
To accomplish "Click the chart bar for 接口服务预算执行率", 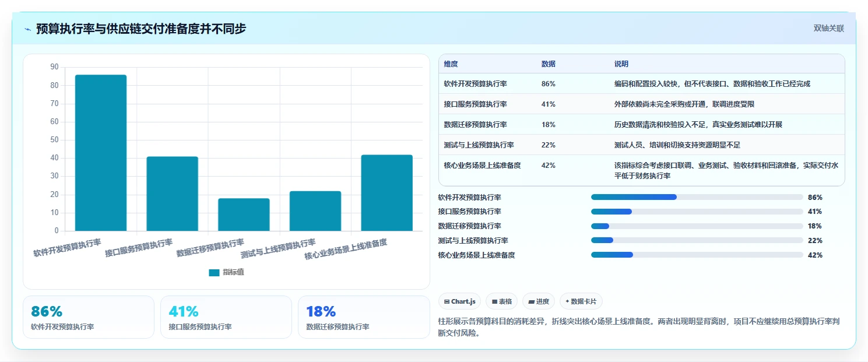I will 172,194.
